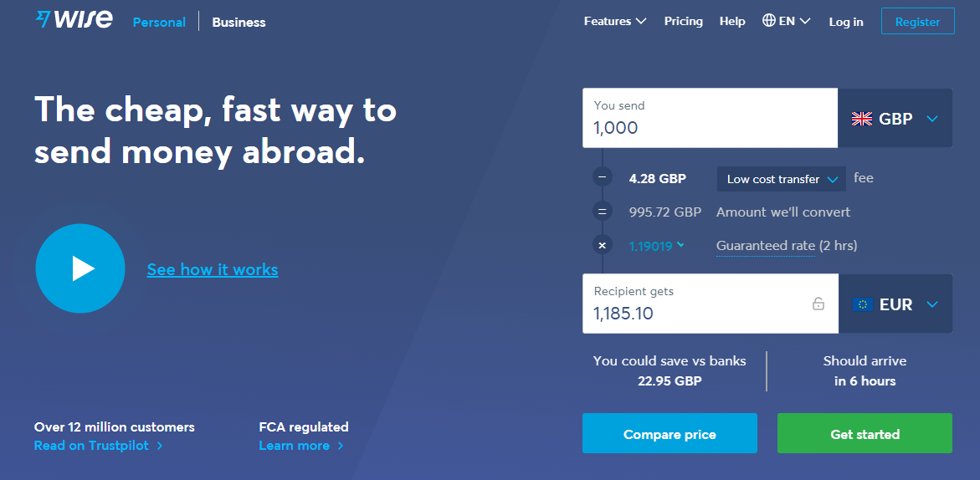The height and width of the screenshot is (480, 980).
Task: Play the how-it-works video
Action: (80, 268)
